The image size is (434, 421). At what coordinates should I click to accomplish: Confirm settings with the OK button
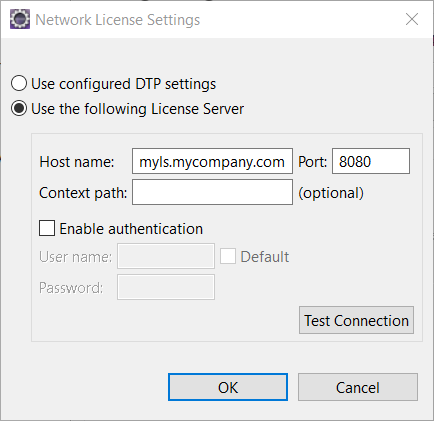(228, 387)
